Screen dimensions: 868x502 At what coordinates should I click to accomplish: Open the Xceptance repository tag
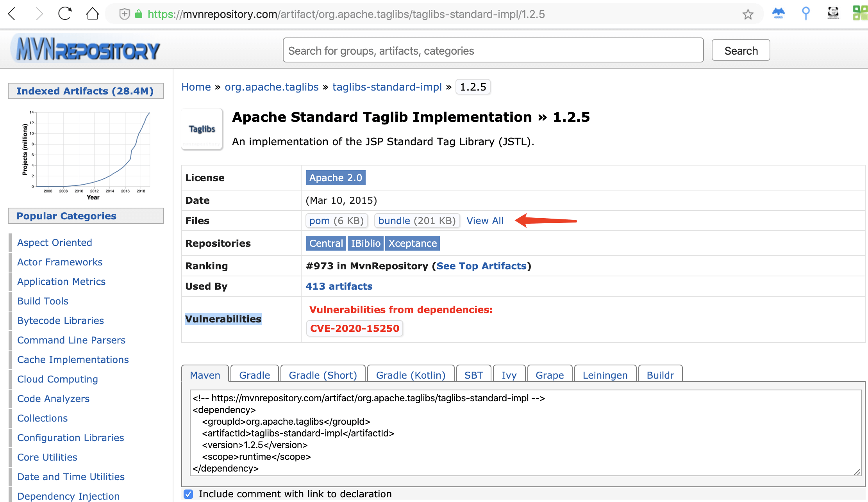click(x=413, y=243)
